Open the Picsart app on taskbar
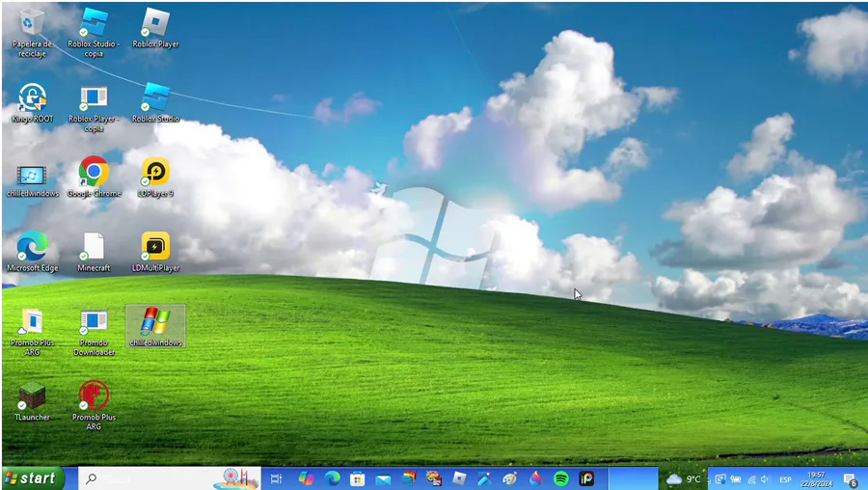 tap(586, 479)
